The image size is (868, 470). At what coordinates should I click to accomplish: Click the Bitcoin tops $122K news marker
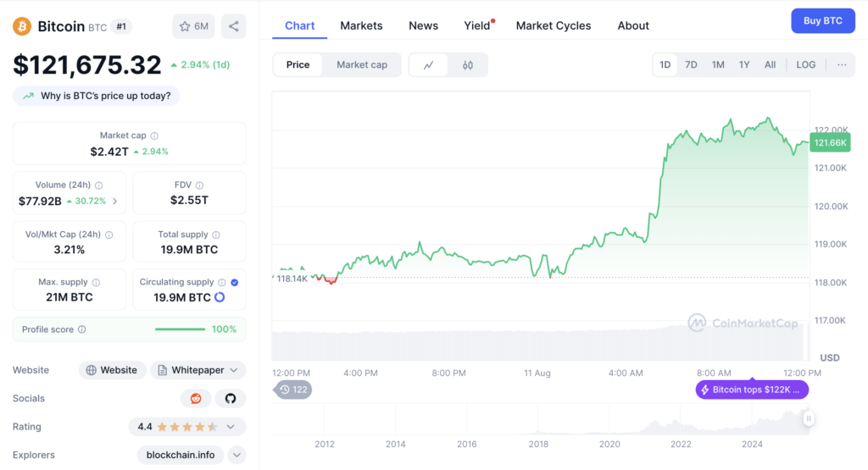click(753, 390)
